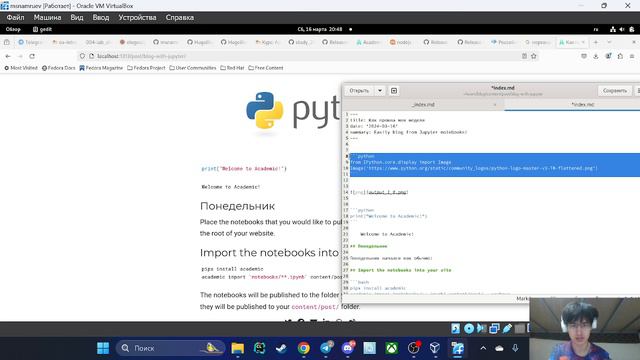Expand the recent files arrow next to Открыть
The width and height of the screenshot is (640, 360).
click(380, 91)
